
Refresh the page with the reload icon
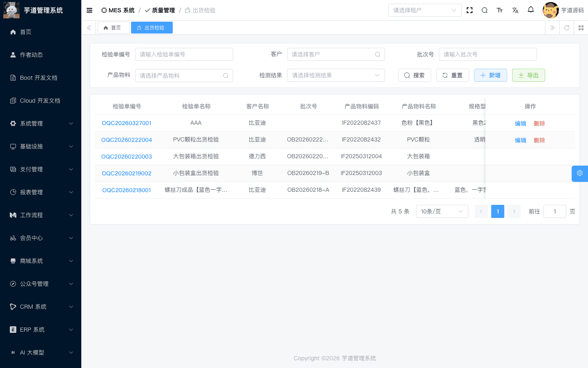(x=567, y=28)
